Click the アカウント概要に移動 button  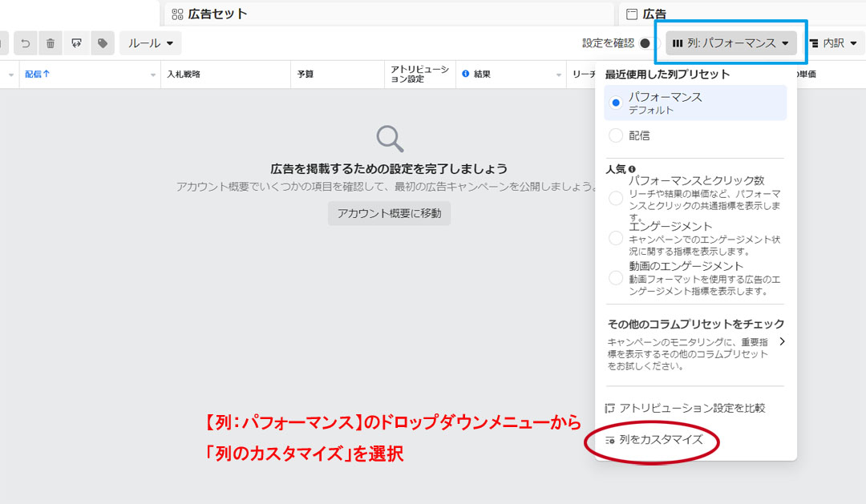pyautogui.click(x=389, y=213)
